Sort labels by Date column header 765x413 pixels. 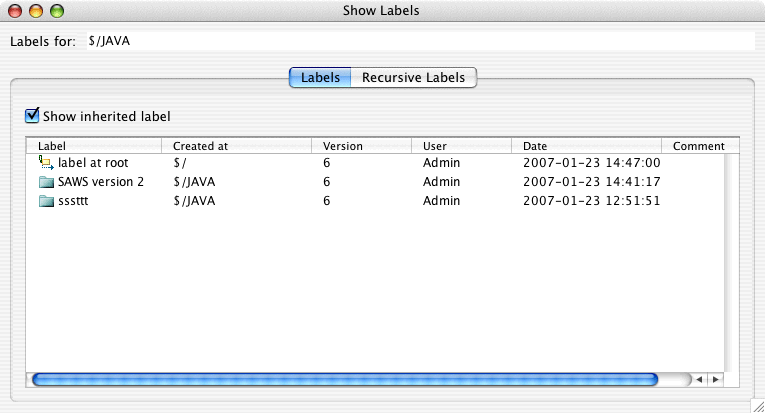pyautogui.click(x=585, y=146)
